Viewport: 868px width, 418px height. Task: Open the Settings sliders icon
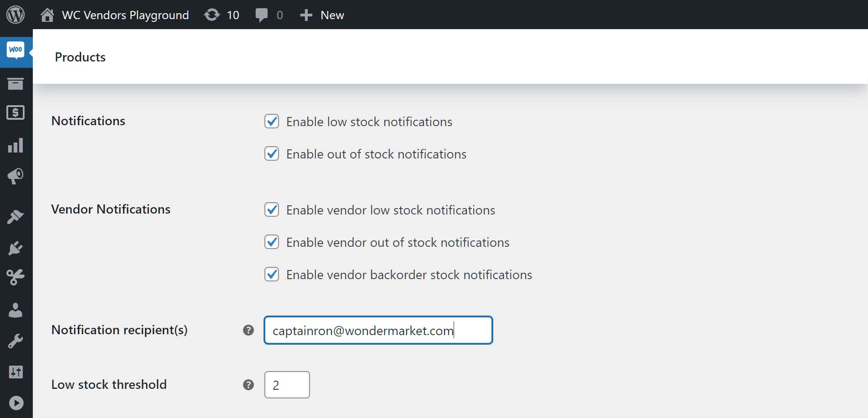pos(15,372)
